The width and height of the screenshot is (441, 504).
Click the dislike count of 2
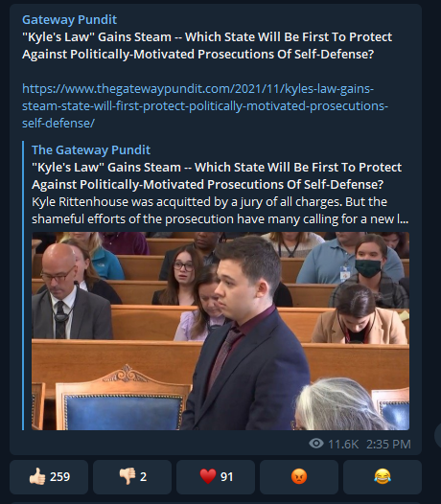click(144, 476)
